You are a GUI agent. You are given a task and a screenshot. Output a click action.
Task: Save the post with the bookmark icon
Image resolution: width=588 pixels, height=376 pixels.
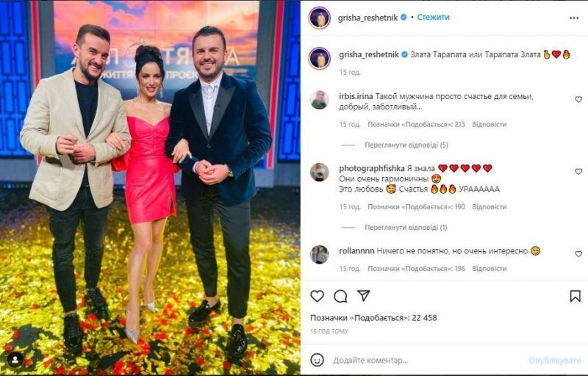point(575,296)
